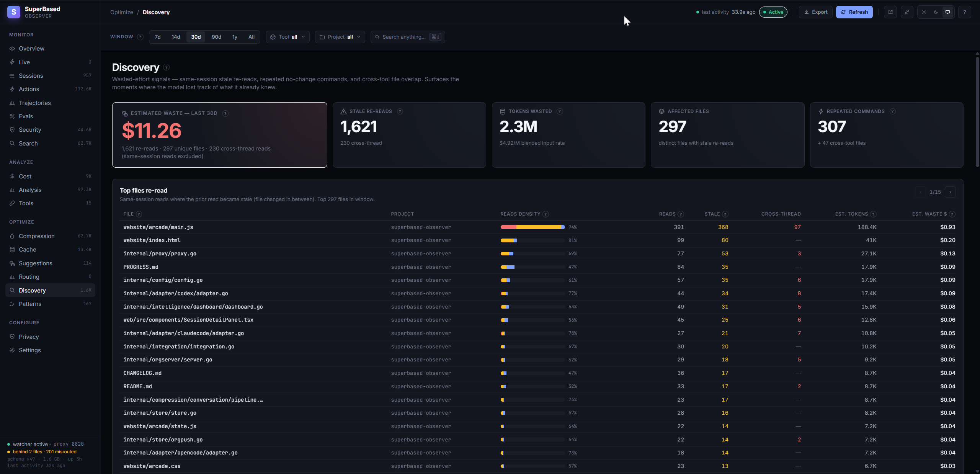Open Cache in the sidebar

[x=50, y=249]
